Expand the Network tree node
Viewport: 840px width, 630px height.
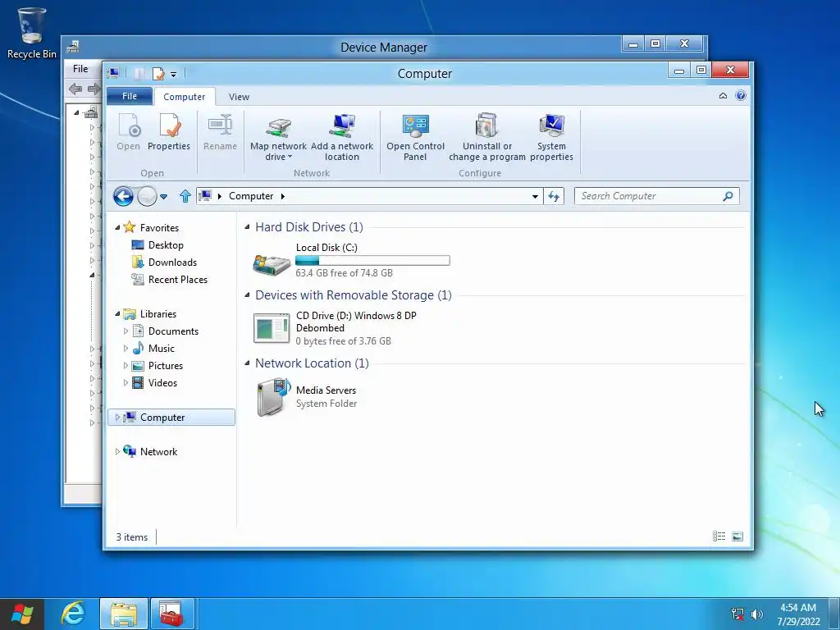pos(117,452)
